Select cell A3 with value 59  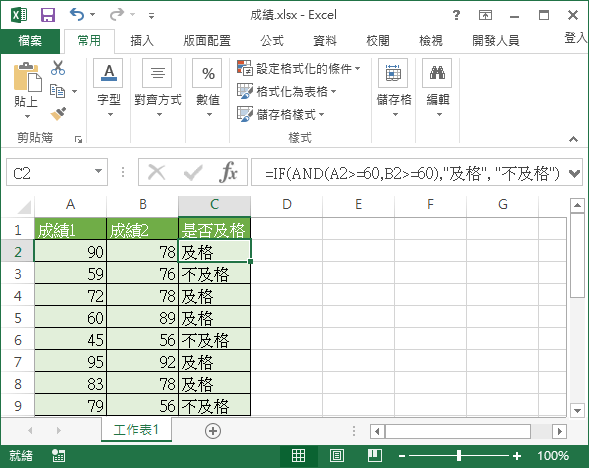(70, 273)
